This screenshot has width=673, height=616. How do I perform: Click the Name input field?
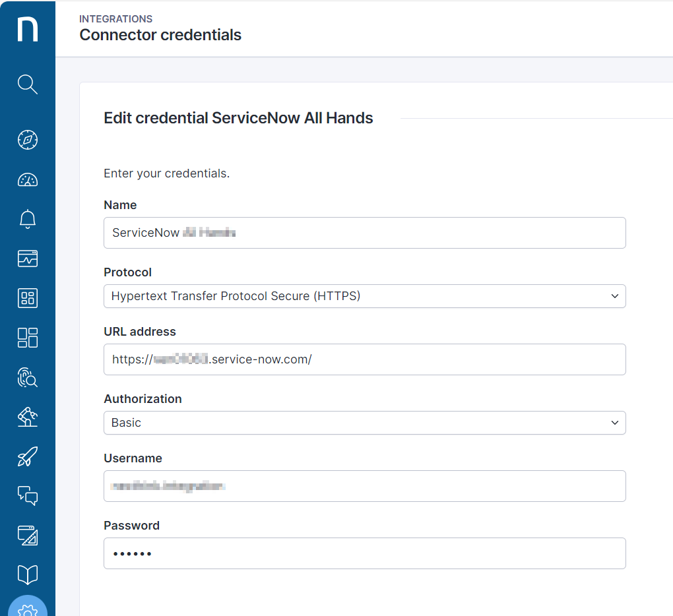pyautogui.click(x=364, y=233)
